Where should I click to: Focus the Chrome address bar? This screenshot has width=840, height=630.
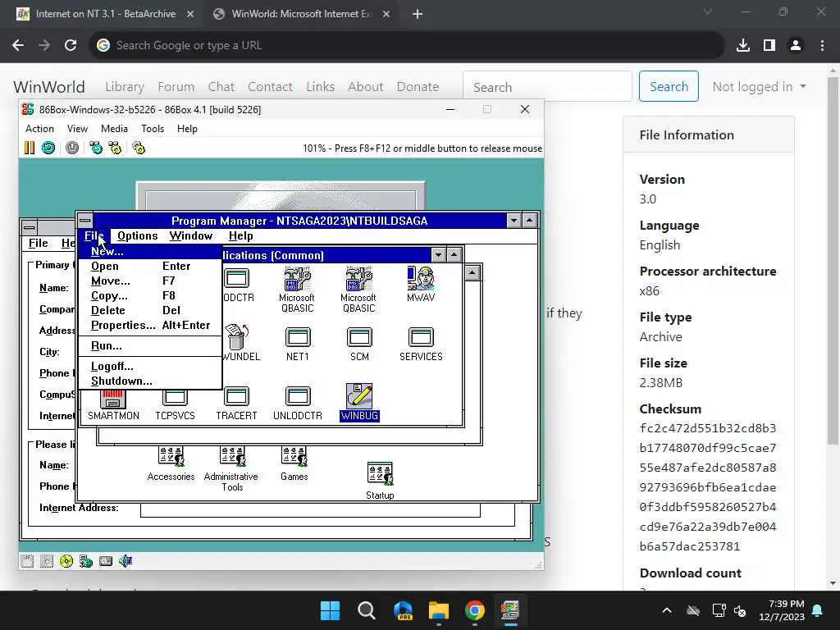pyautogui.click(x=407, y=46)
